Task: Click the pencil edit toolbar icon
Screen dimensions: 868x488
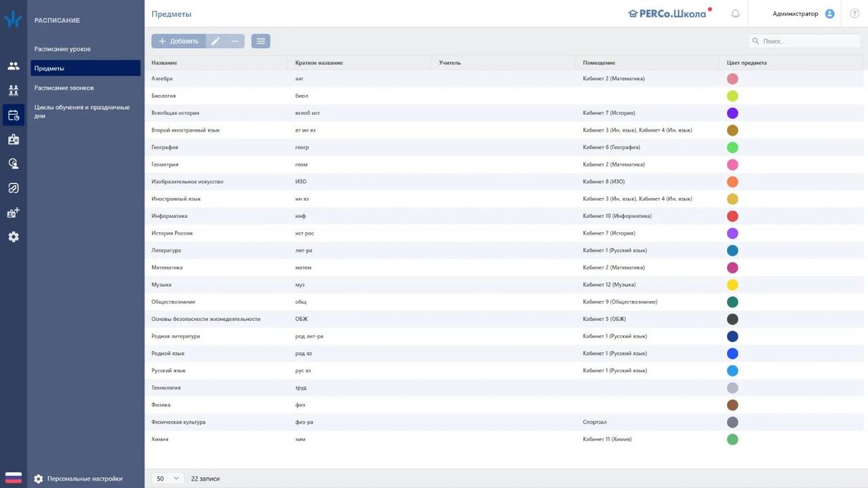Action: [x=216, y=41]
